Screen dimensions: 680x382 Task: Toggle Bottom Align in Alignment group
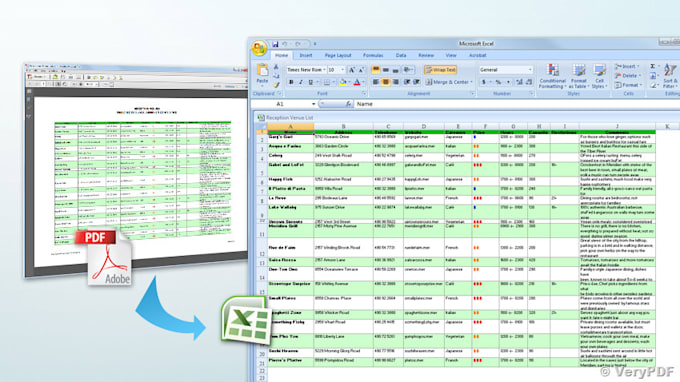point(395,70)
